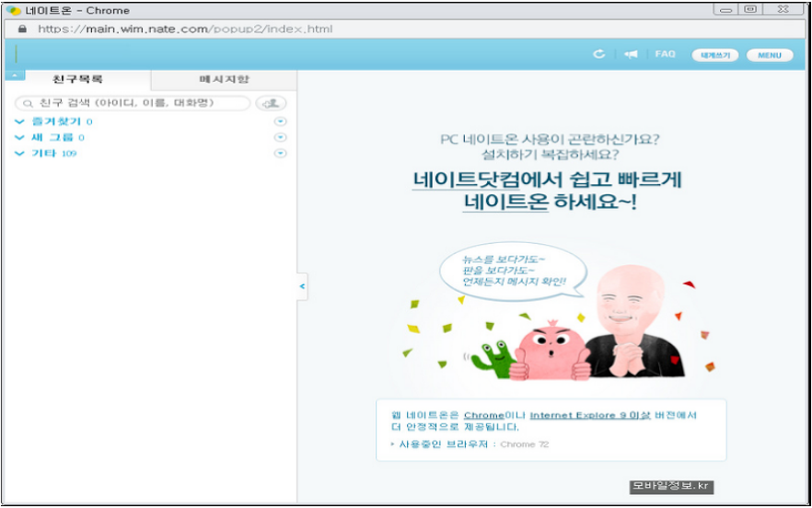Click the 네이트닷컴 headline link

tap(466, 179)
